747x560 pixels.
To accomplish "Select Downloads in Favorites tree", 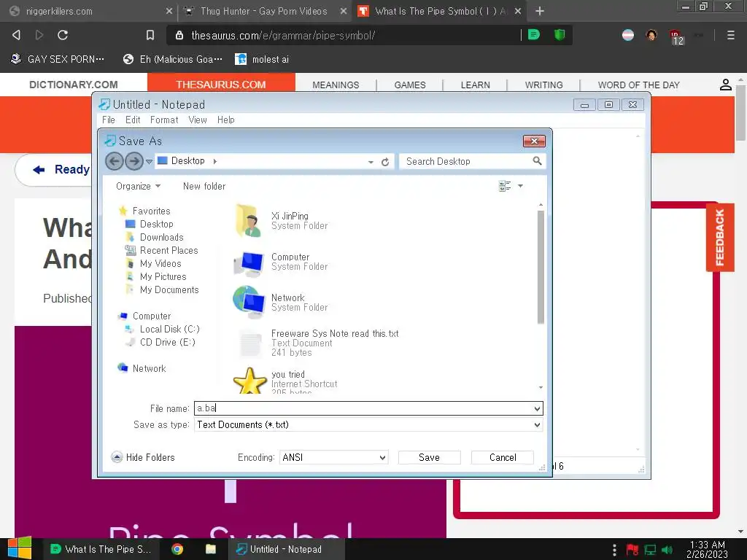I will click(x=161, y=237).
